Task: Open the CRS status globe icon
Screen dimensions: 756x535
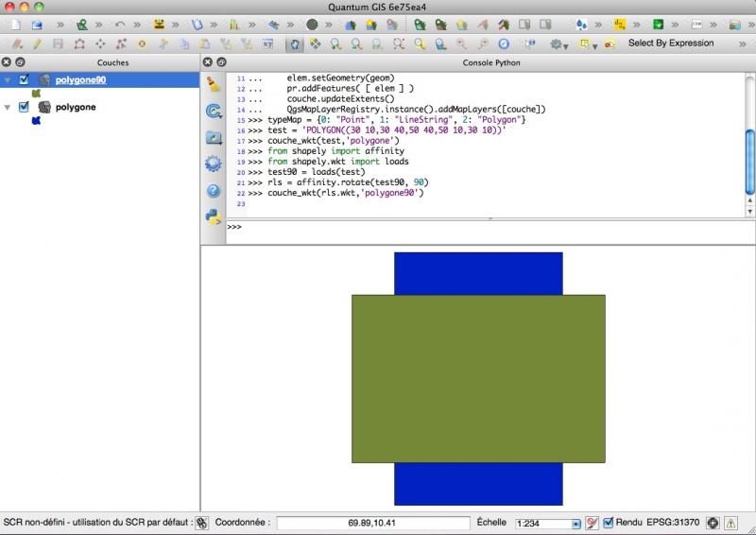Action: tap(713, 523)
